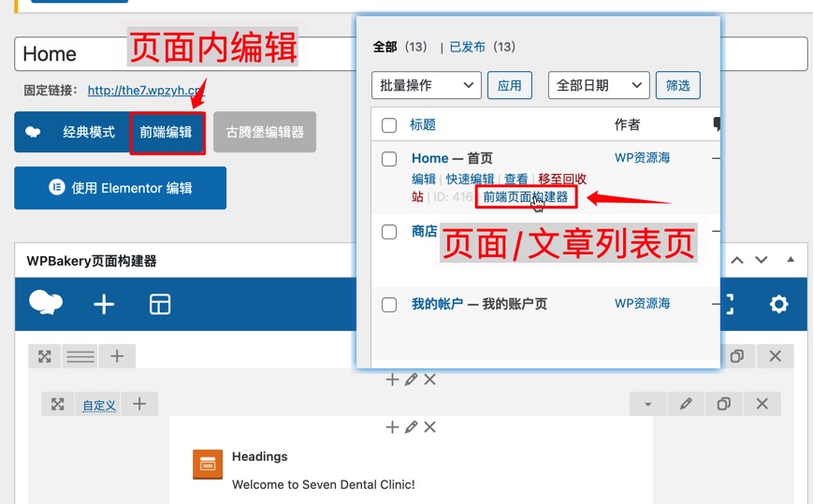Click the 自定义 inner row layout link
The height and width of the screenshot is (504, 813).
tap(99, 405)
